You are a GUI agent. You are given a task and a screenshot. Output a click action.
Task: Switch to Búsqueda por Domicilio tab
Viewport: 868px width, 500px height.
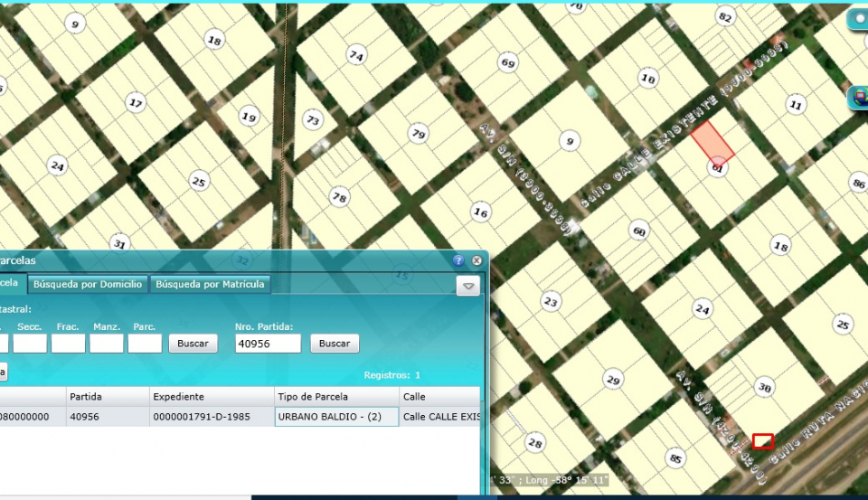(x=88, y=284)
